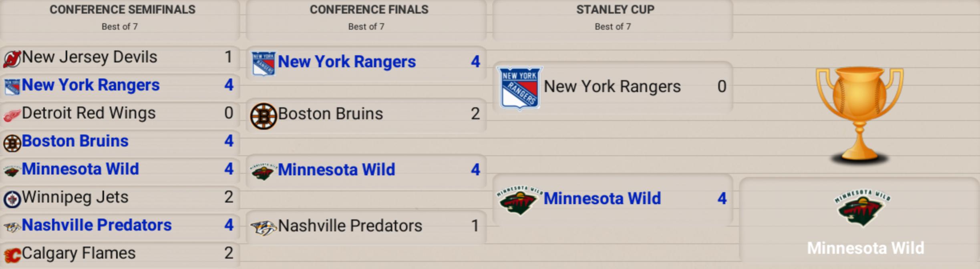Select the Stanley Cup header

[x=615, y=10]
